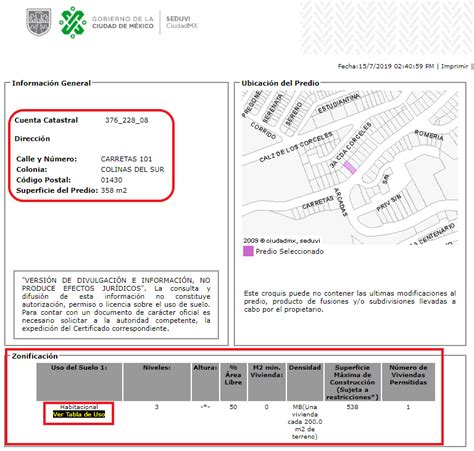Select the Niveles value 3
Screen dimensions: 474x451
tap(157, 407)
